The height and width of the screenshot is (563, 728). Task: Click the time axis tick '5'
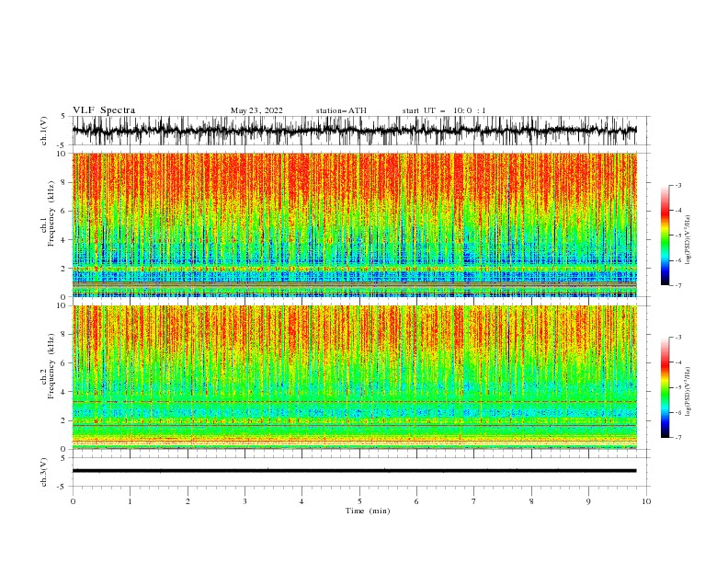coord(359,501)
